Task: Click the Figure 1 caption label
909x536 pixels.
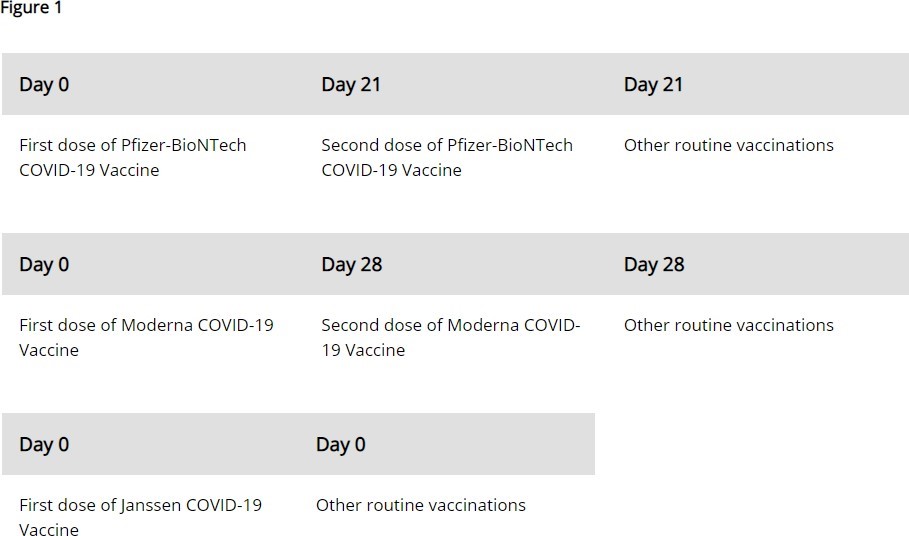Action: coord(31,8)
